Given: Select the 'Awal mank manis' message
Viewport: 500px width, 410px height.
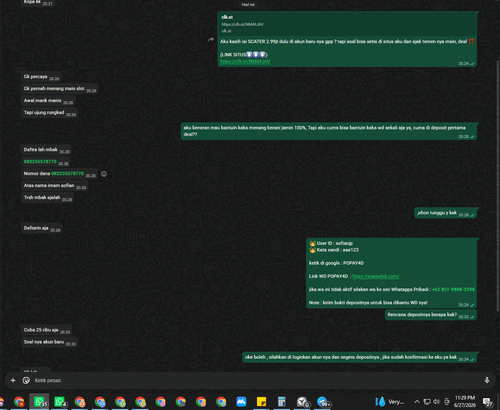Looking at the screenshot, I should pos(48,101).
